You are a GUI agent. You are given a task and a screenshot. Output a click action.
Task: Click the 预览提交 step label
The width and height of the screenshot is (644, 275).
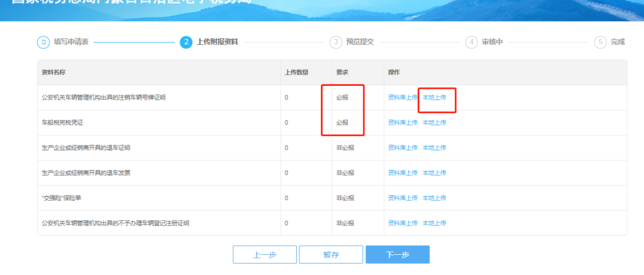coord(360,42)
